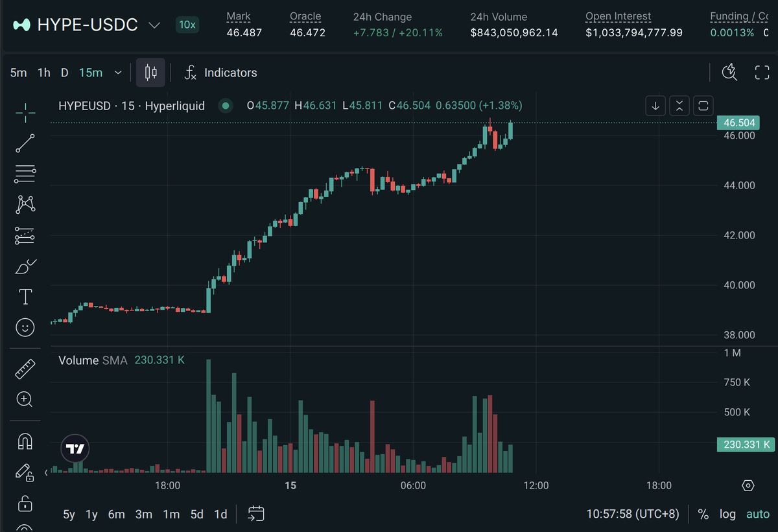Collapse the chart pane button
The width and height of the screenshot is (778, 532).
click(x=679, y=105)
